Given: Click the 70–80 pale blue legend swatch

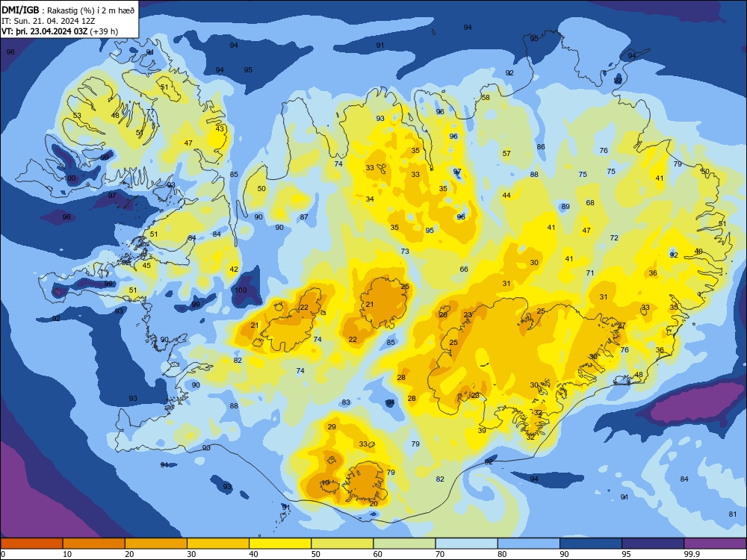Looking at the screenshot, I should (466, 544).
